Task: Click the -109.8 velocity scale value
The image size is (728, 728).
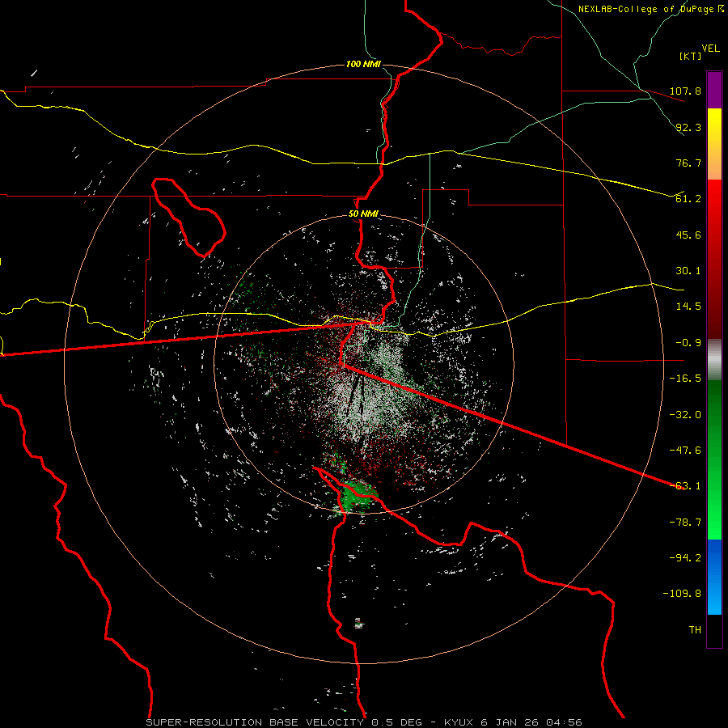Action: tap(682, 594)
